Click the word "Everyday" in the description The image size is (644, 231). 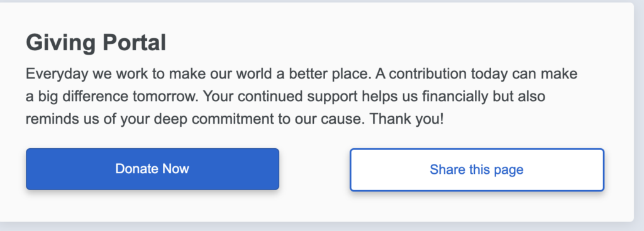(57, 75)
